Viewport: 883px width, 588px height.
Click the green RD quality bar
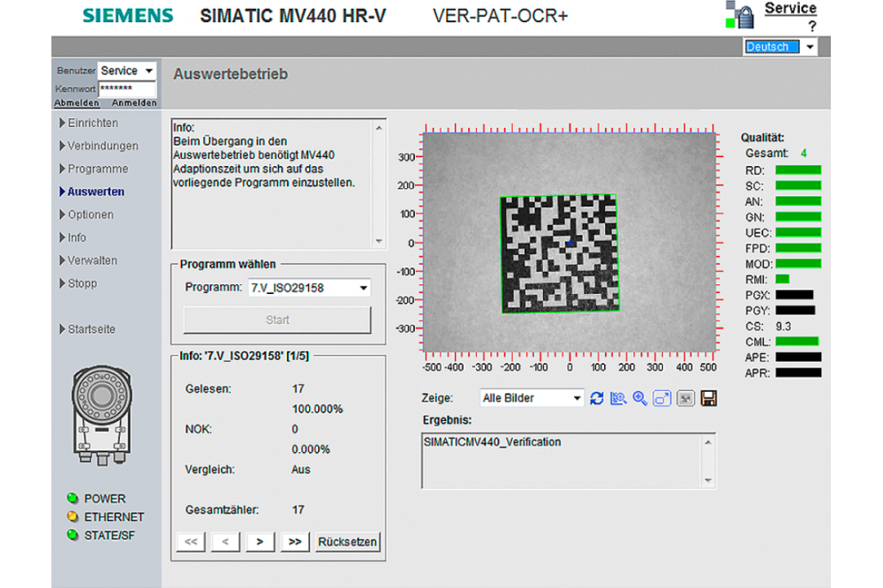coord(797,170)
